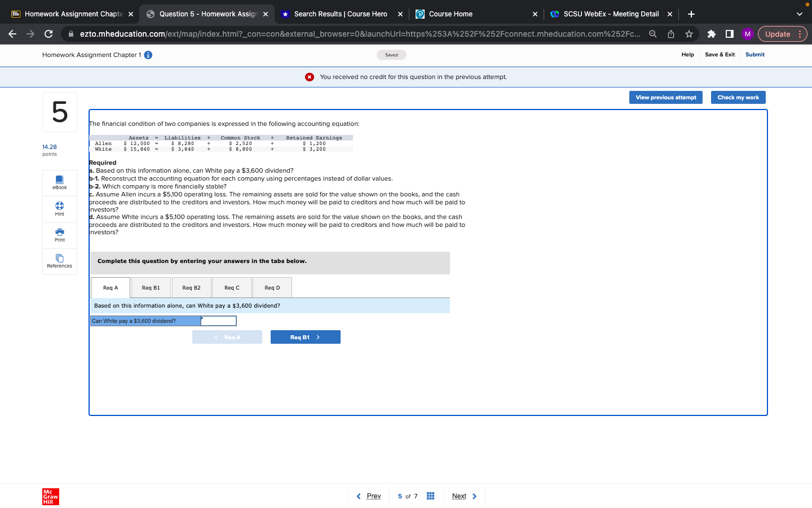This screenshot has height=508, width=812.
Task: Open Chrome profile menu button M
Action: 747,34
